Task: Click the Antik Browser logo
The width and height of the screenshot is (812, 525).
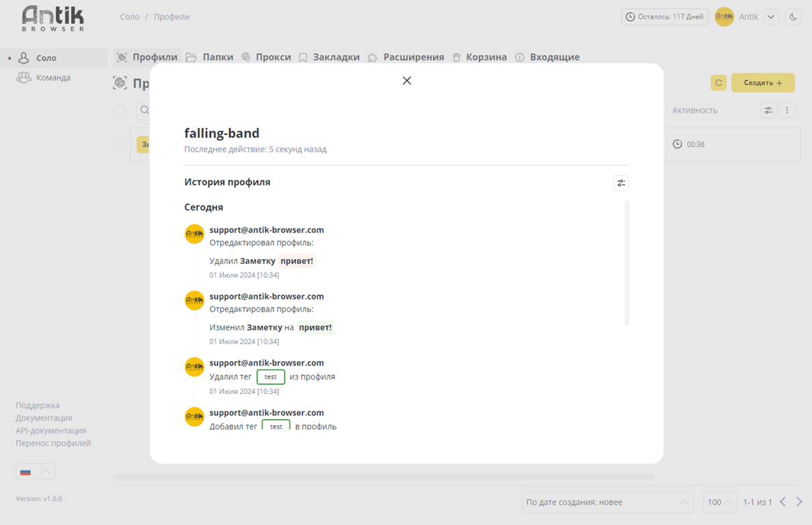Action: [x=53, y=18]
